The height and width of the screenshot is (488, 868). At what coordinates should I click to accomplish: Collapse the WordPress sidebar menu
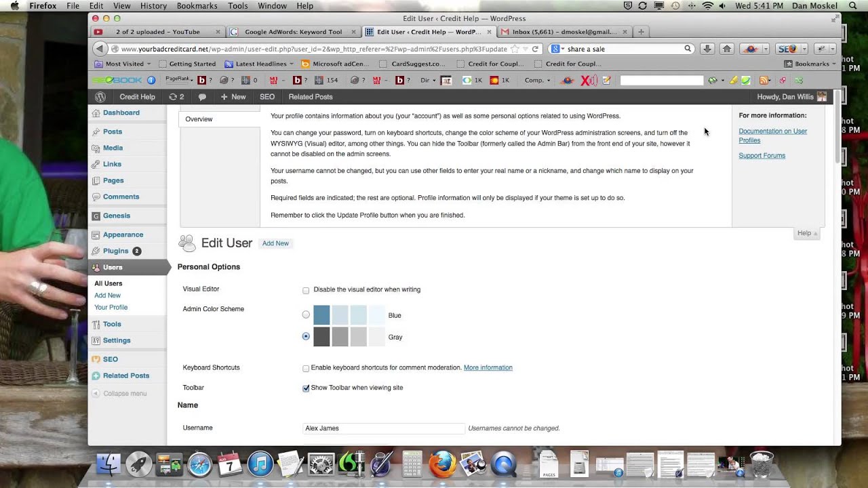click(119, 393)
